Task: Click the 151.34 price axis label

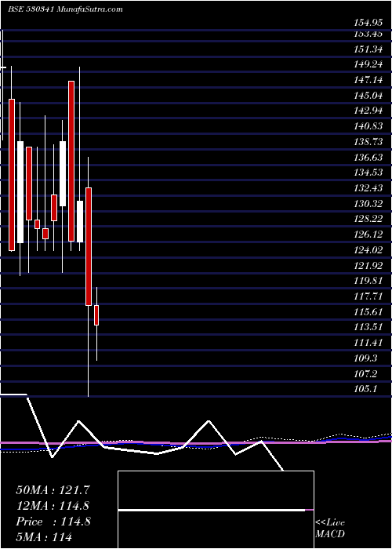Action: (x=368, y=49)
